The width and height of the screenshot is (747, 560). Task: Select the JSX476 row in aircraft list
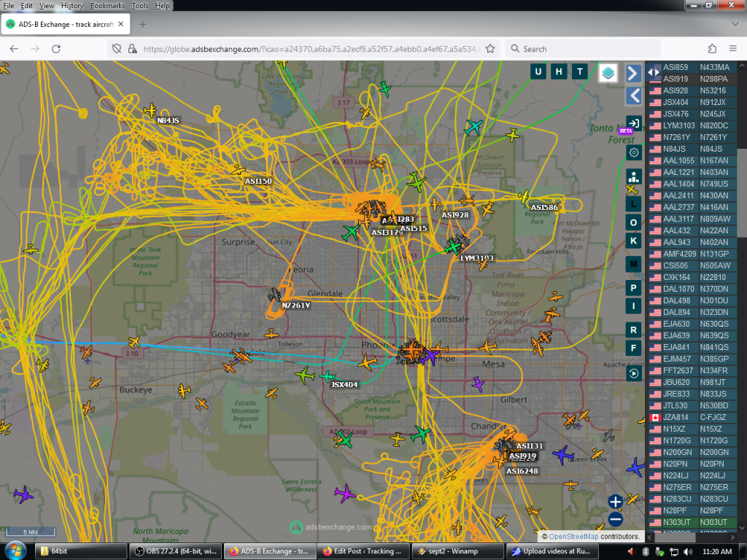pos(693,114)
